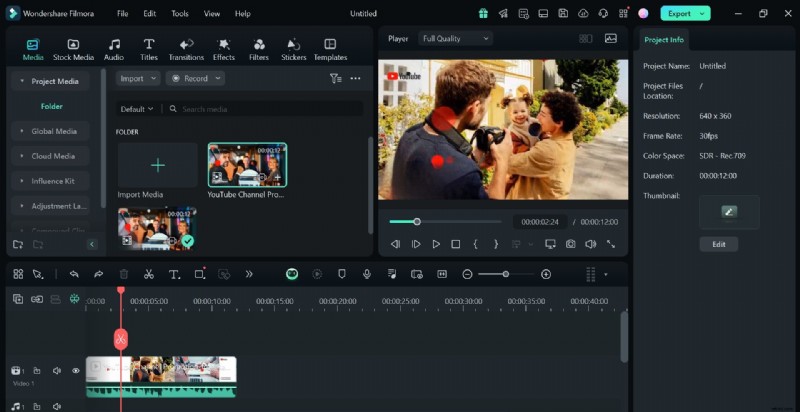
Task: Add text with the timeline text tool
Action: 174,274
